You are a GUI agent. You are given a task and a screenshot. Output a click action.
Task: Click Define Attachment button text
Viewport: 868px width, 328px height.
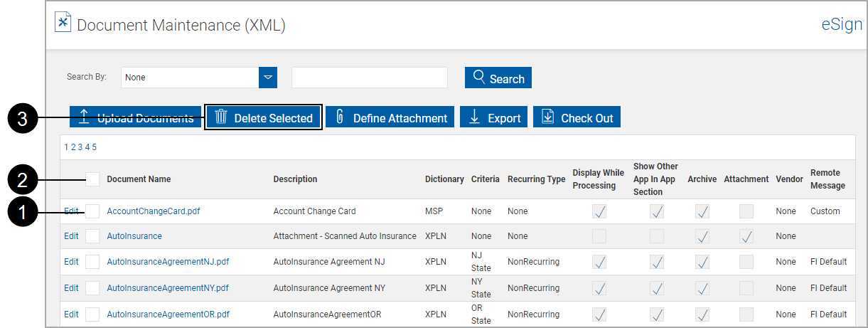400,118
